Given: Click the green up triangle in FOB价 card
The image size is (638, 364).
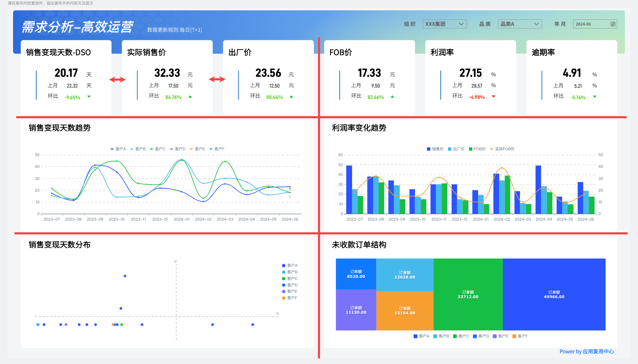Looking at the screenshot, I should click(392, 97).
